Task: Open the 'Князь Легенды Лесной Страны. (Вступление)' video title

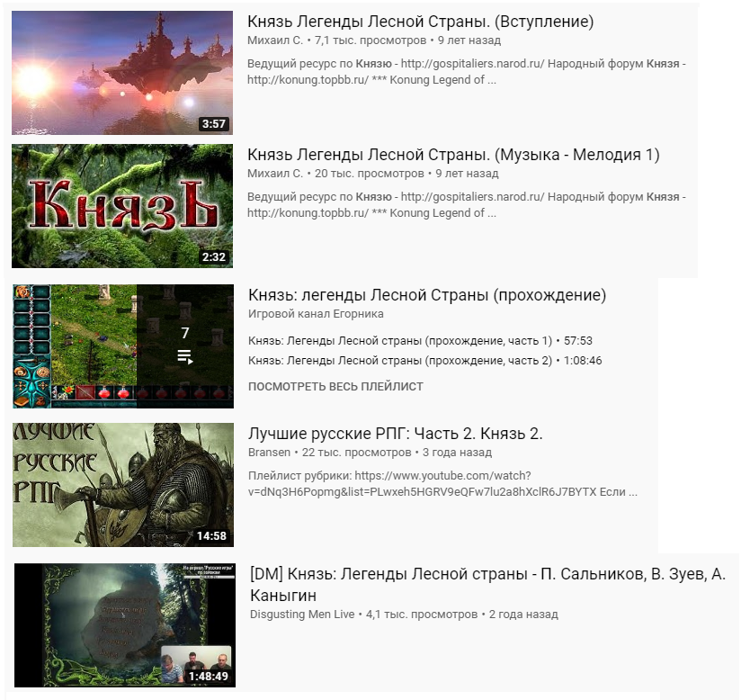Action: click(x=421, y=22)
